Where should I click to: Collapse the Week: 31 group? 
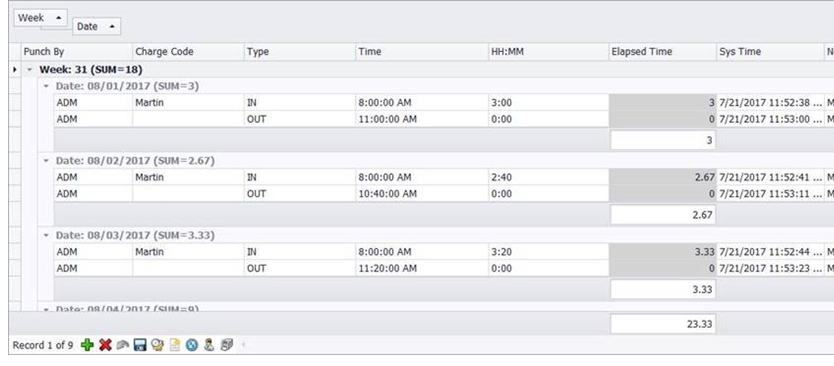[30, 70]
